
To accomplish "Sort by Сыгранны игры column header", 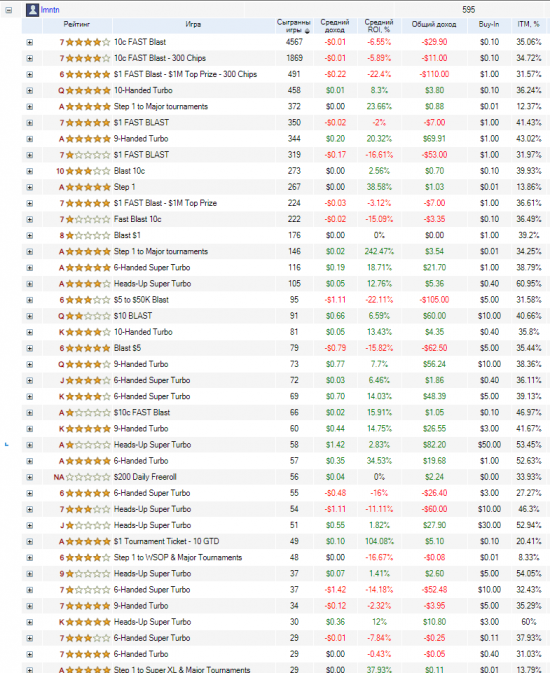I will [x=294, y=26].
